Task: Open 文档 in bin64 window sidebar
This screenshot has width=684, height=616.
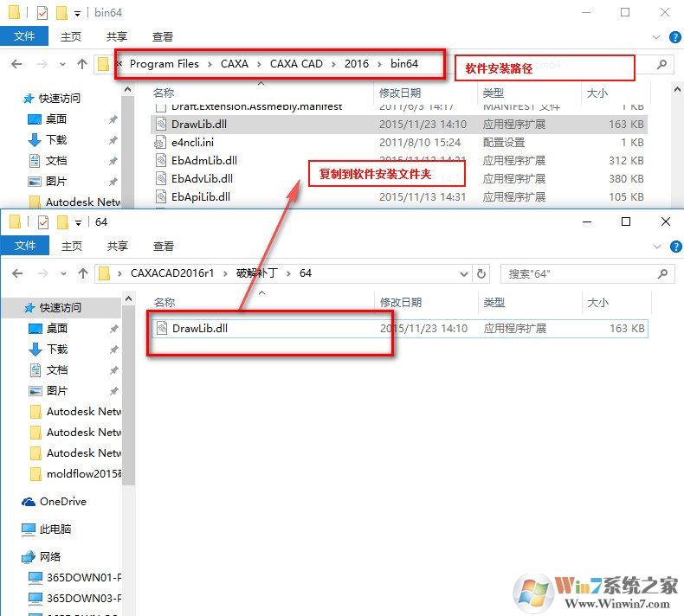Action: (x=55, y=161)
